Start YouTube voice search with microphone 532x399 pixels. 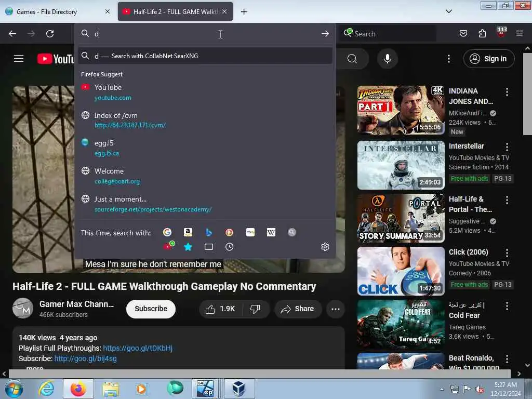pos(387,59)
